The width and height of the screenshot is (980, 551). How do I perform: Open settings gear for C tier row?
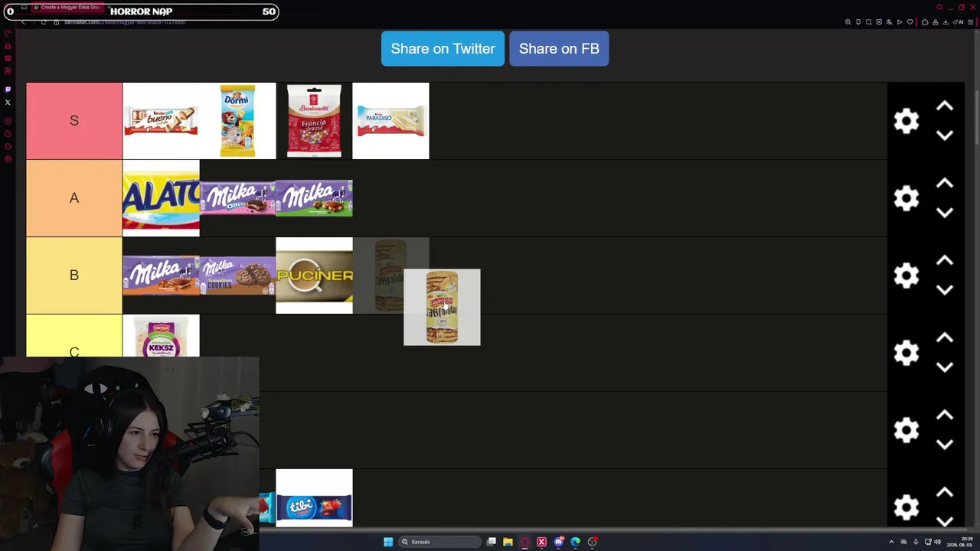tap(906, 353)
